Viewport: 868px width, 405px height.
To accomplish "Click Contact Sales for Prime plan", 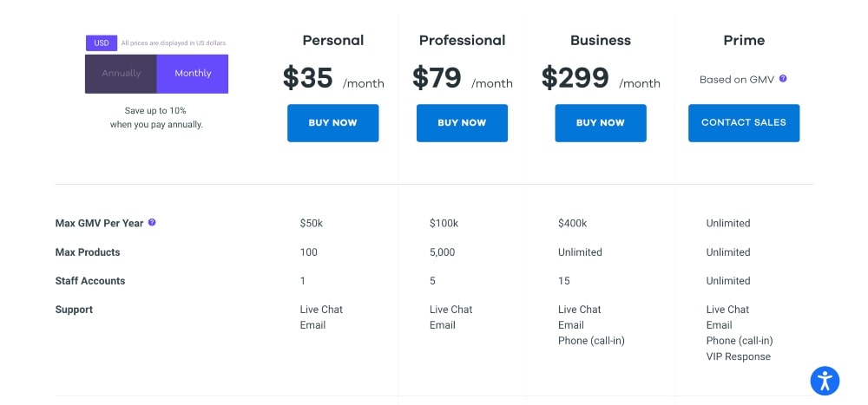I will pyautogui.click(x=744, y=123).
